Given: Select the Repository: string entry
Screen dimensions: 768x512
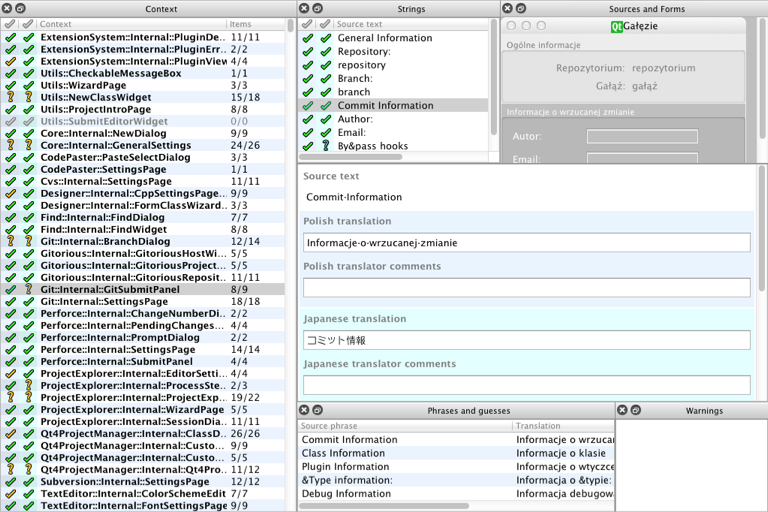Looking at the screenshot, I should click(x=364, y=52).
